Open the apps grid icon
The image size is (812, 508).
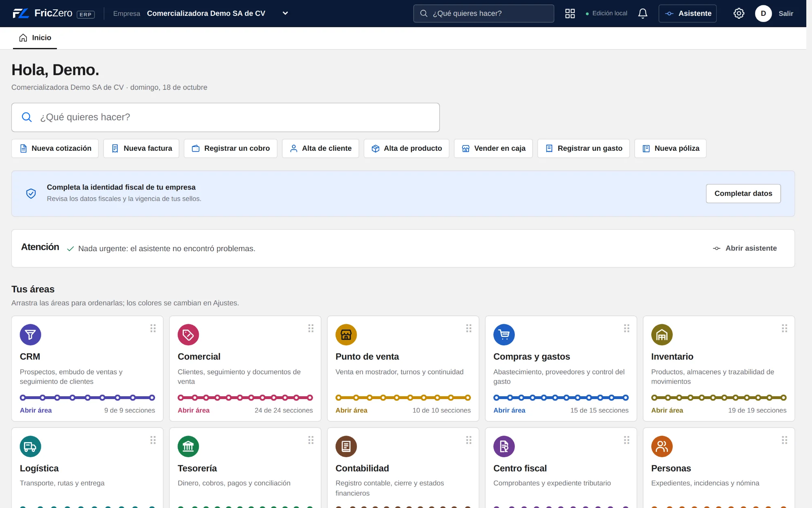click(570, 13)
